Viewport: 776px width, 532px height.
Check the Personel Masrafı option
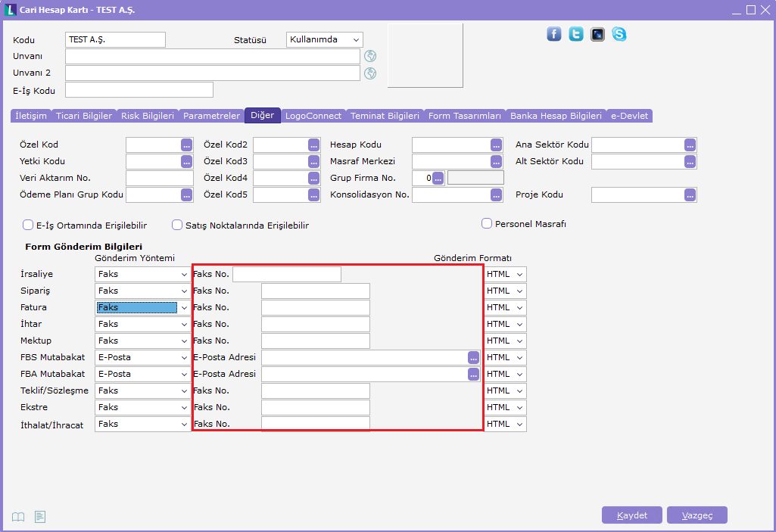[x=488, y=223]
